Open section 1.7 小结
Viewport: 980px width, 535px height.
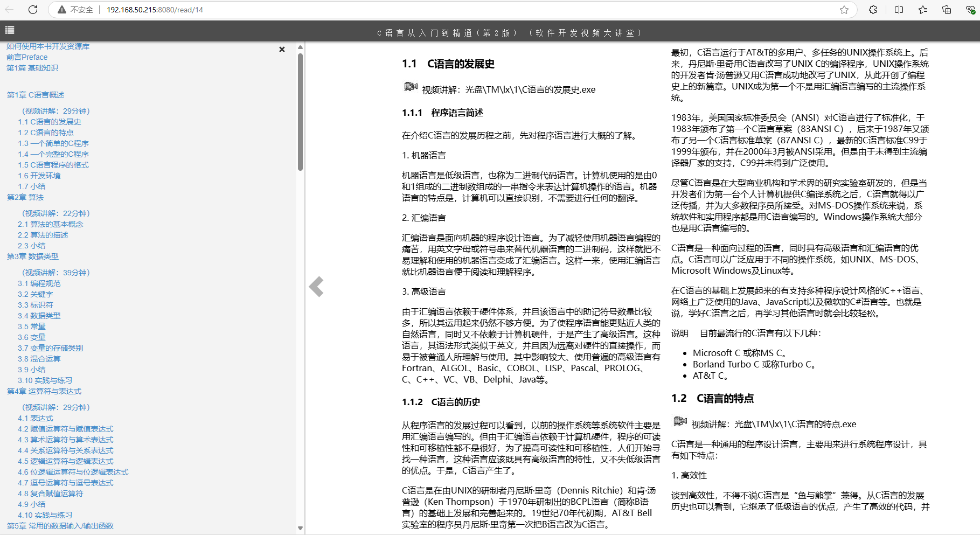pos(32,186)
